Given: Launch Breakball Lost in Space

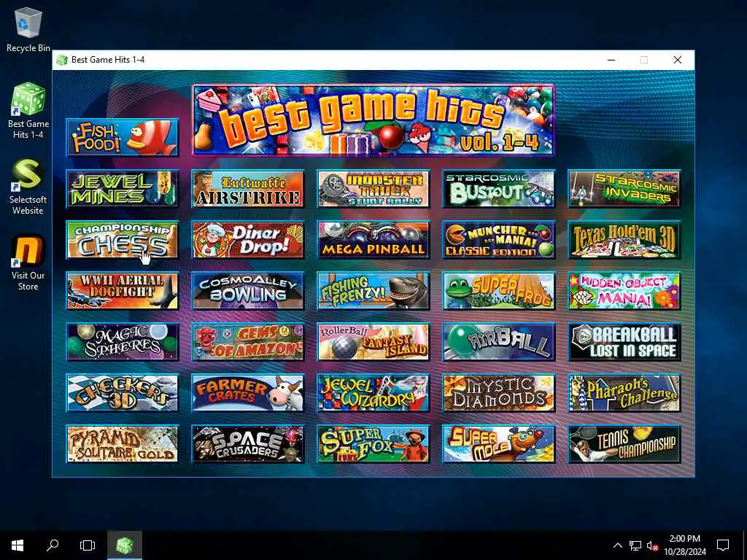Looking at the screenshot, I should tap(624, 342).
